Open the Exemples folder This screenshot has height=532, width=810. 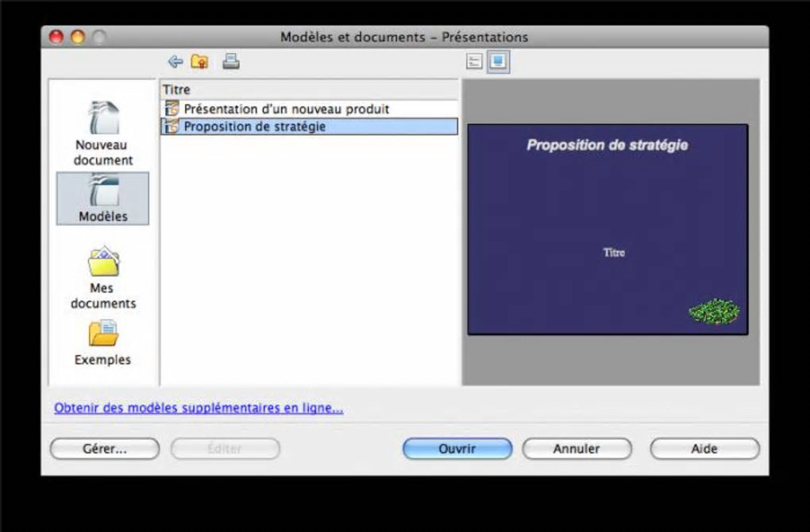102,343
